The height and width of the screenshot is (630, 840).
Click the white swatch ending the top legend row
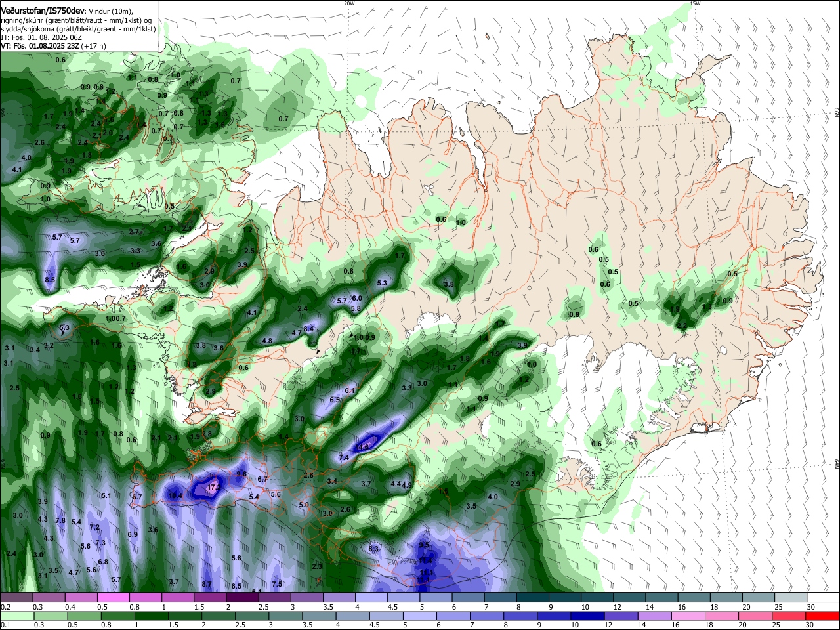[823, 598]
